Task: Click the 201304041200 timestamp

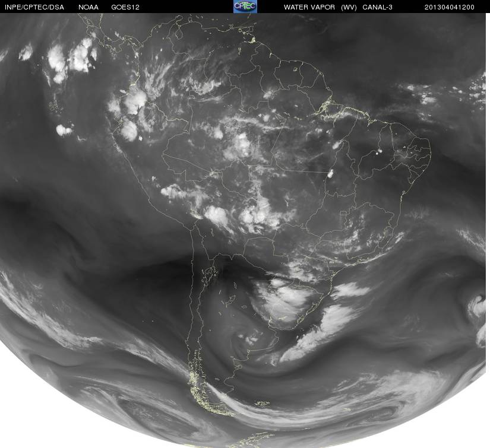Action: [450, 8]
